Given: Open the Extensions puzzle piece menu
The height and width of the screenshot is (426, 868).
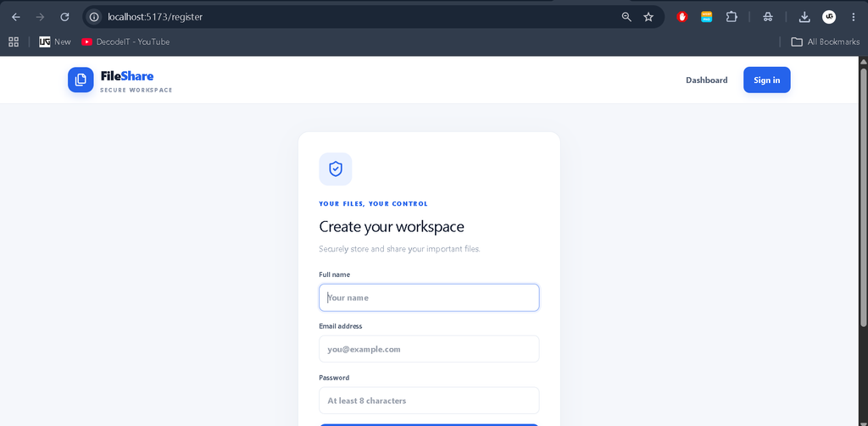Looking at the screenshot, I should point(732,17).
